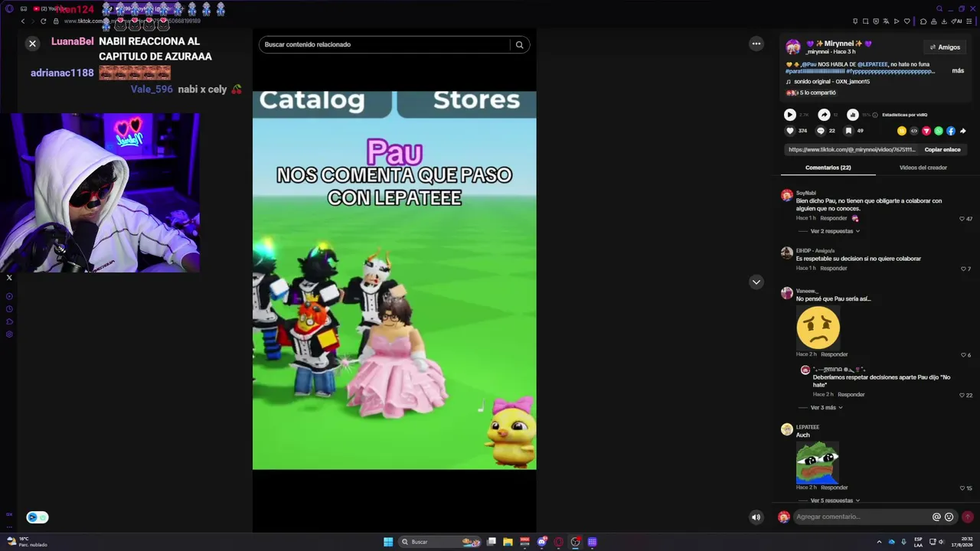Switch to the Comentarios (22) tab

[828, 168]
